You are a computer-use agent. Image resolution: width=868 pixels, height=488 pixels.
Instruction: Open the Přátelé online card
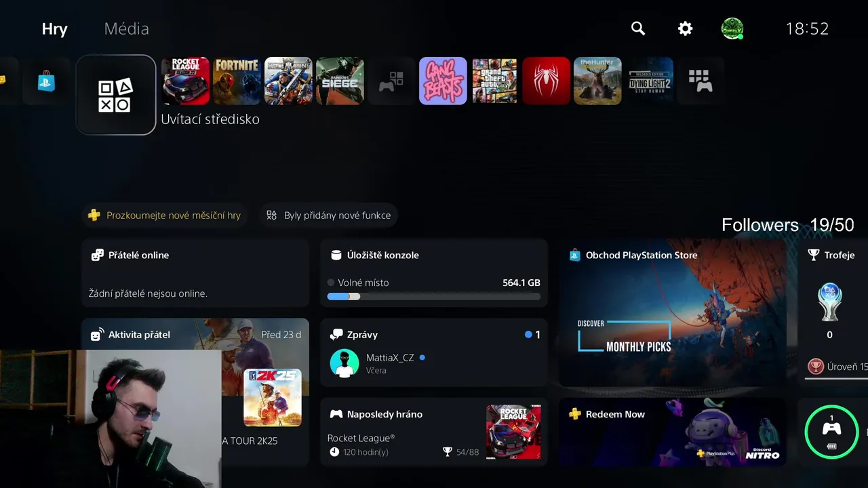click(195, 274)
